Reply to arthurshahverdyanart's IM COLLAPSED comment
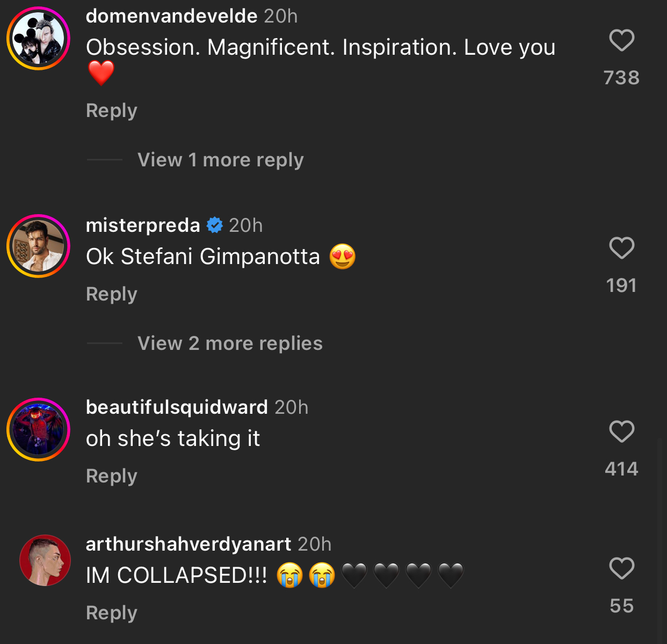Viewport: 667px width, 644px height. pos(112,613)
